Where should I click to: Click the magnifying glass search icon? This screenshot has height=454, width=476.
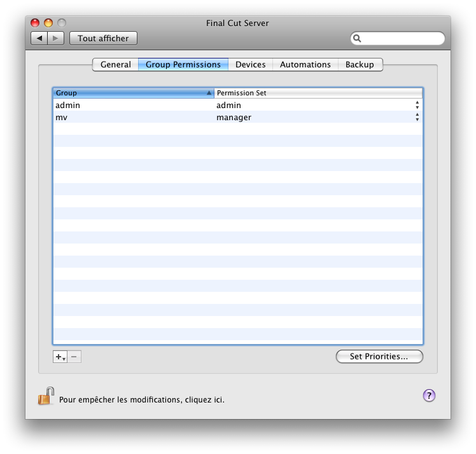[357, 39]
